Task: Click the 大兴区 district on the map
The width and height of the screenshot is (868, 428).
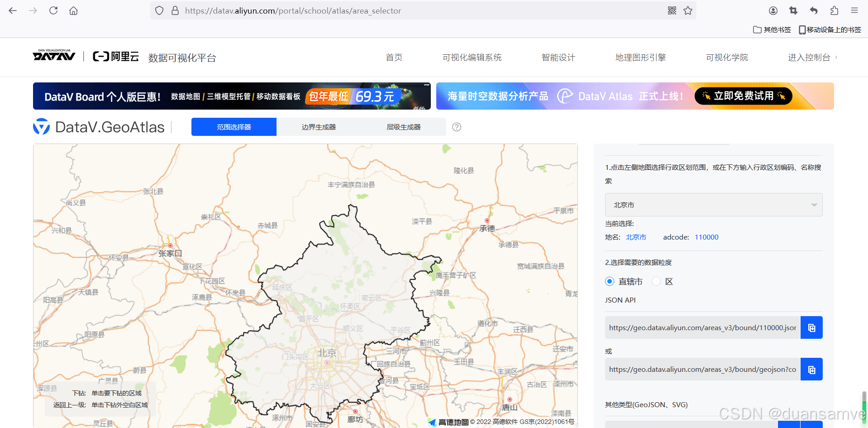Action: [x=320, y=385]
